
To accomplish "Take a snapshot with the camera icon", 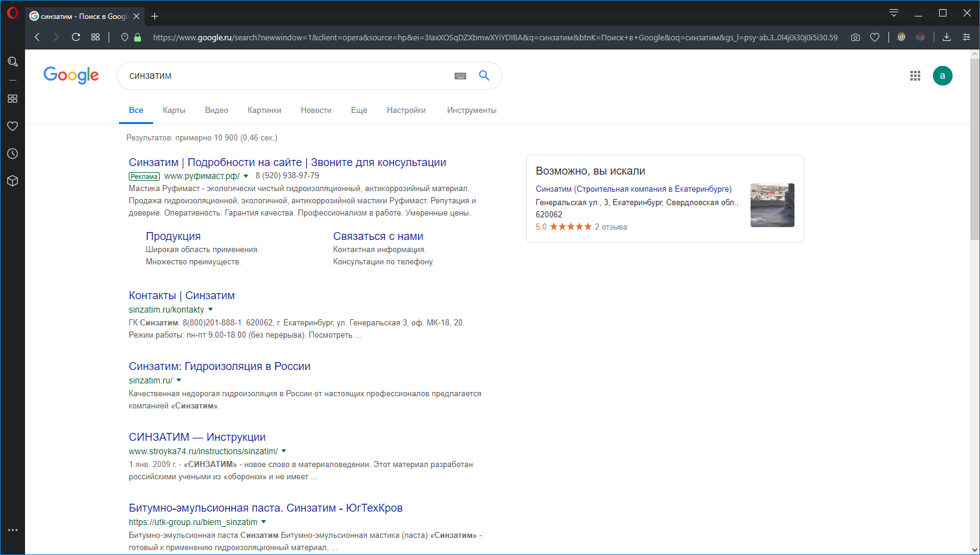I will [856, 37].
